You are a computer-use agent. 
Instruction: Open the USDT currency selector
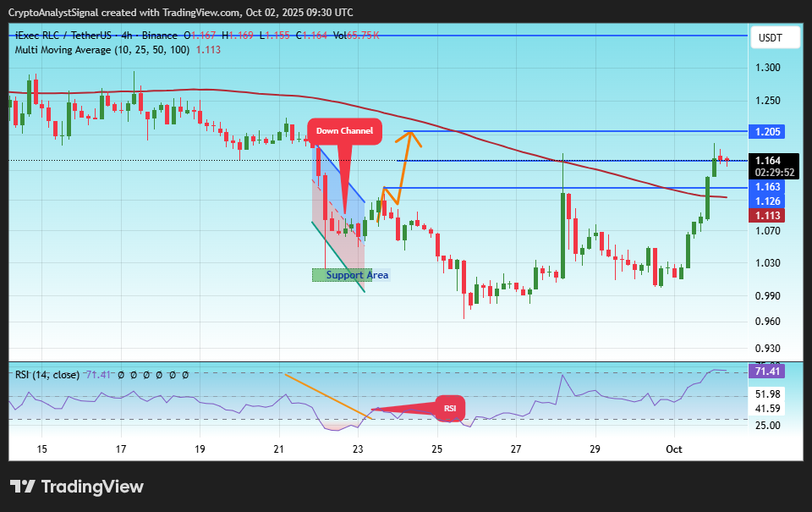pos(775,38)
